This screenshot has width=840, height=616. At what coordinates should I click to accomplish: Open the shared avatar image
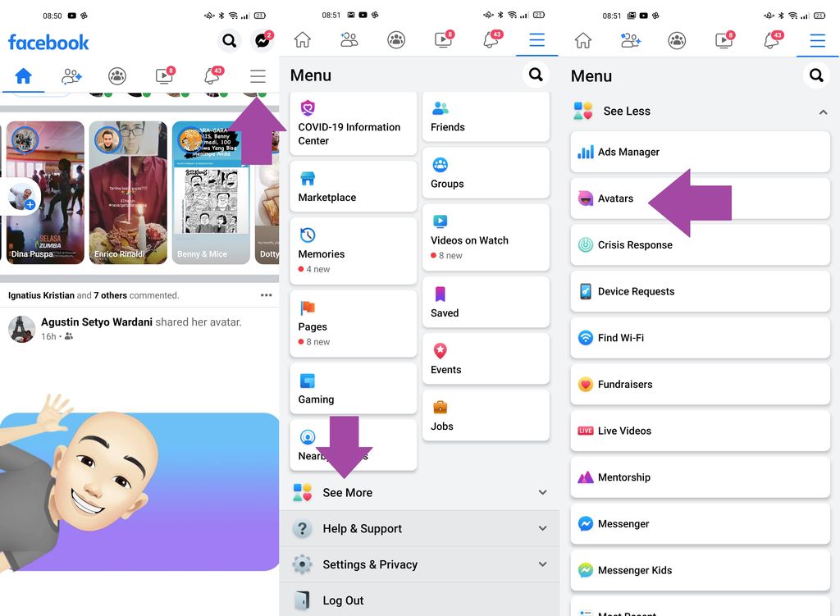click(139, 482)
